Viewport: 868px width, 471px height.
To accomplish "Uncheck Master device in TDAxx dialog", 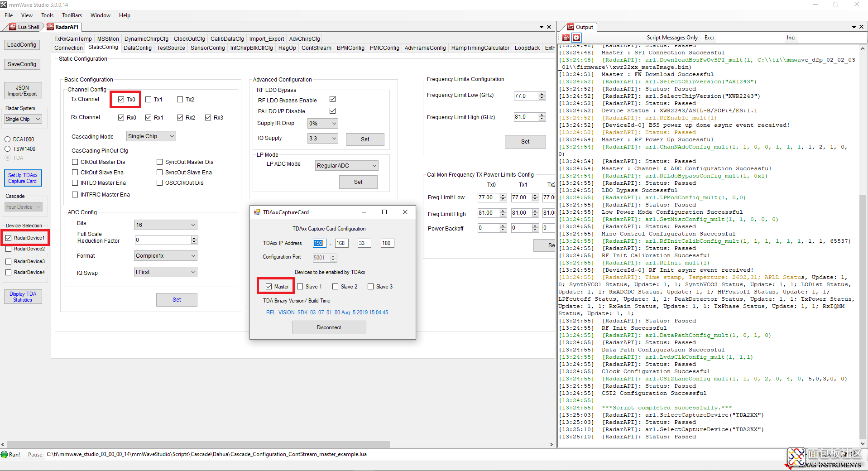I will (269, 287).
